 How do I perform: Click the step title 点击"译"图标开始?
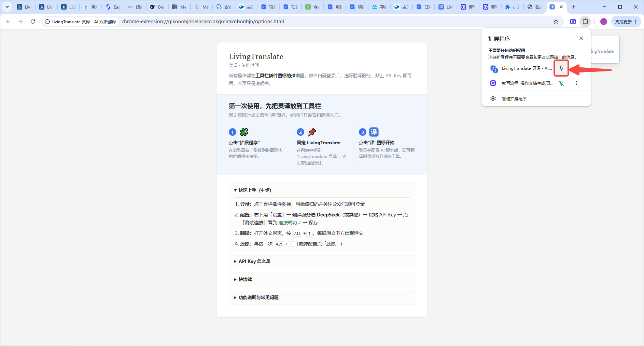pyautogui.click(x=377, y=143)
